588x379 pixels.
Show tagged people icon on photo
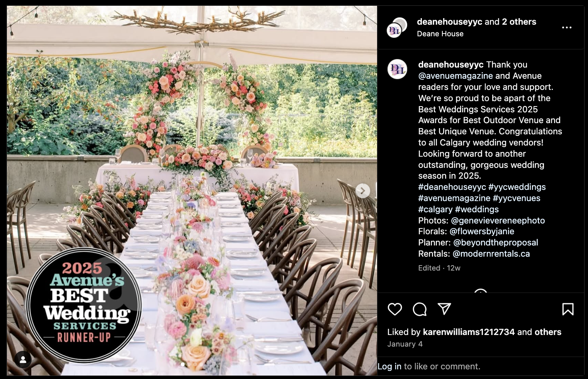pyautogui.click(x=23, y=360)
